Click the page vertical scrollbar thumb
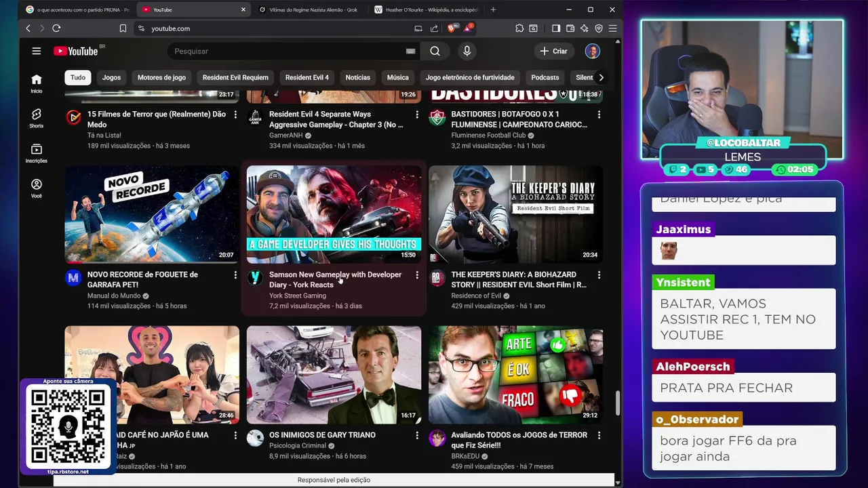Viewport: 868px width, 488px height. click(617, 403)
